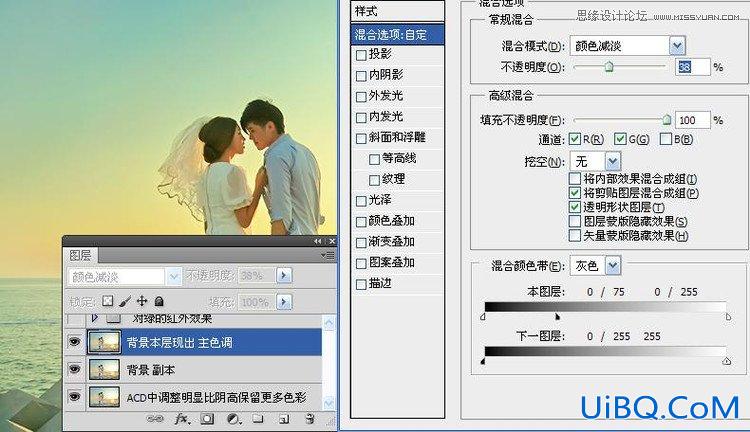Click 本图层 black split slider at 75
This screenshot has height=432, width=750.
coord(557,317)
